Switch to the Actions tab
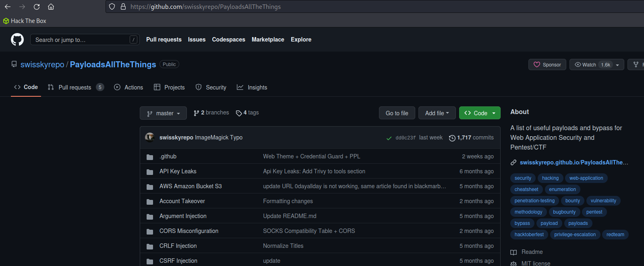 click(128, 87)
